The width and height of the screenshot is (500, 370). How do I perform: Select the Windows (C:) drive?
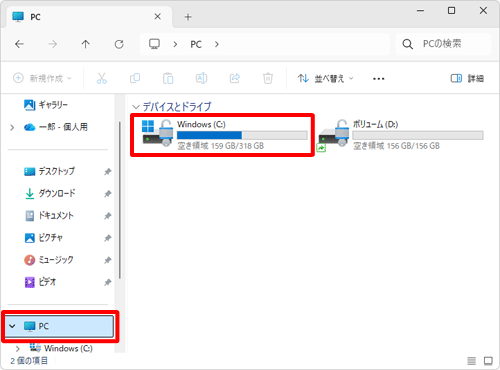(222, 135)
